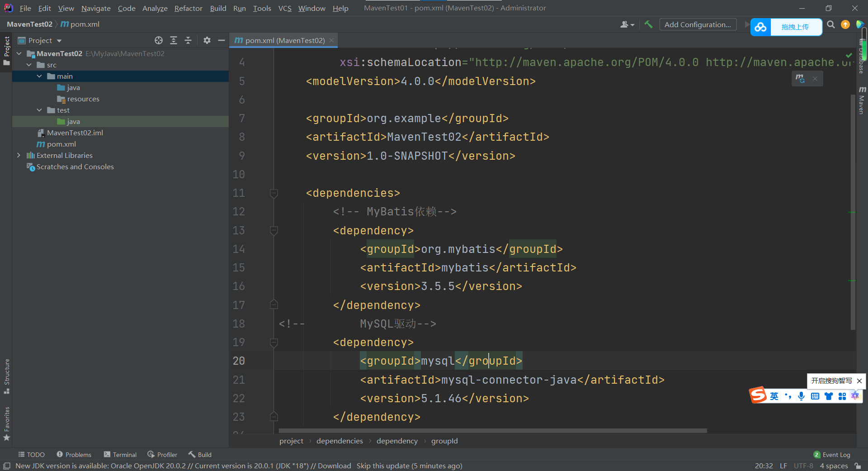Screen dimensions: 868x471
Task: Select Scratches and Consoles item
Action: [75, 167]
